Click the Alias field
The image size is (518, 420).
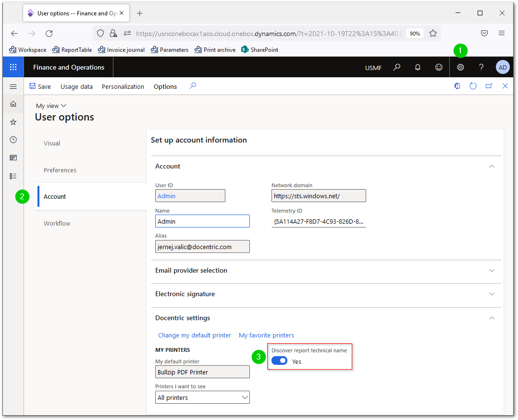[202, 246]
